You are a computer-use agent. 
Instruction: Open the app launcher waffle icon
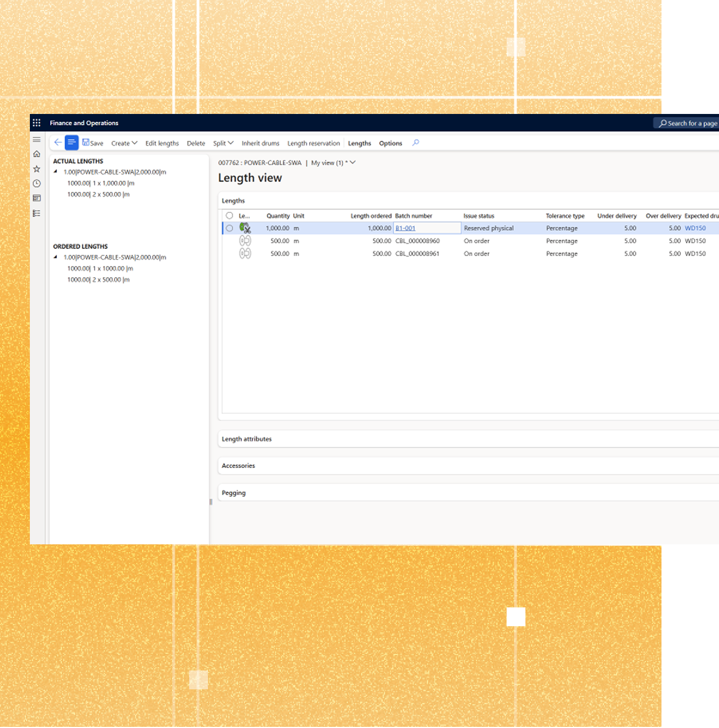(37, 123)
